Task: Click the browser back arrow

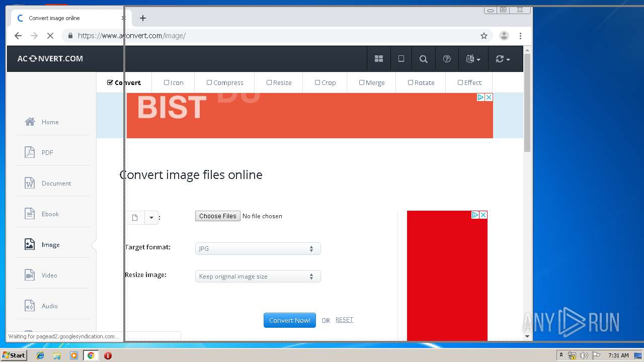Action: (x=18, y=36)
